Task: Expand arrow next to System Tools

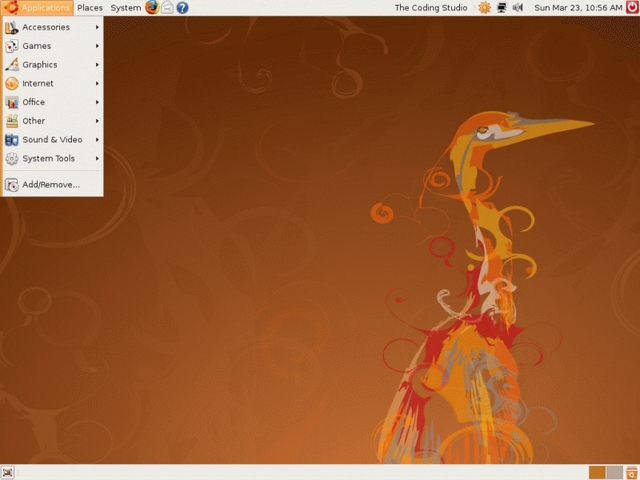Action: pyautogui.click(x=97, y=158)
